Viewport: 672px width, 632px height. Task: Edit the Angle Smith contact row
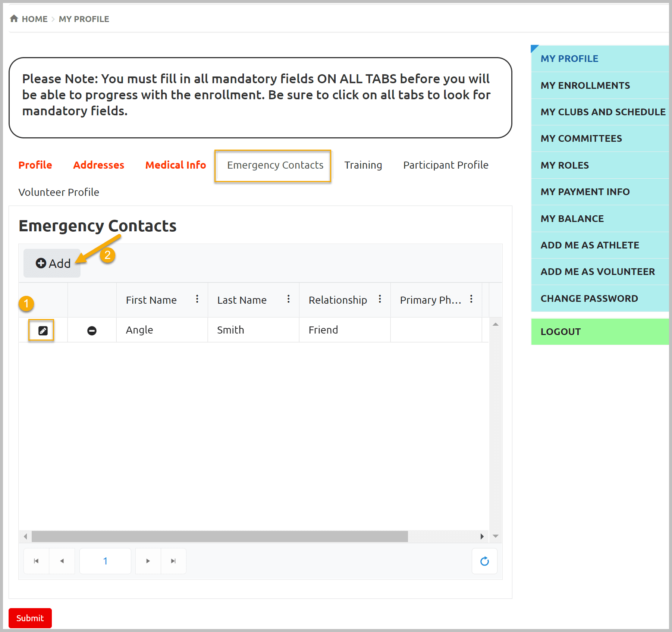[43, 331]
